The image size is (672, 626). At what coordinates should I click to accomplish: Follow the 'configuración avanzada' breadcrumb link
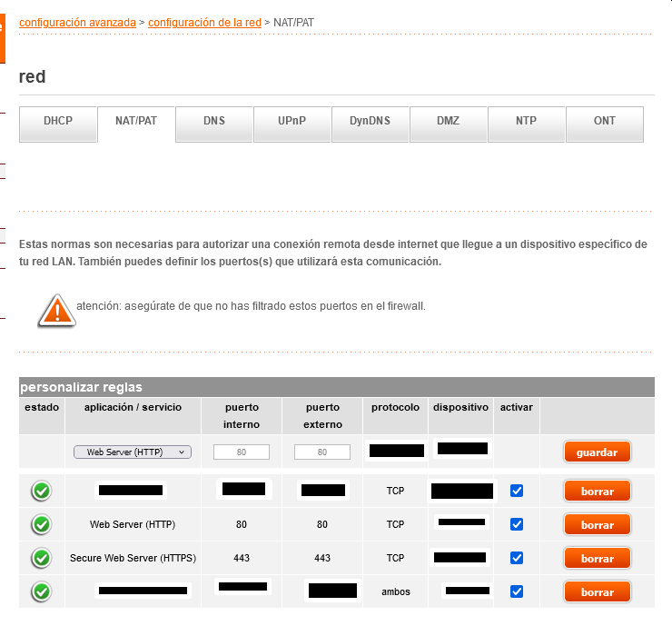click(x=77, y=22)
